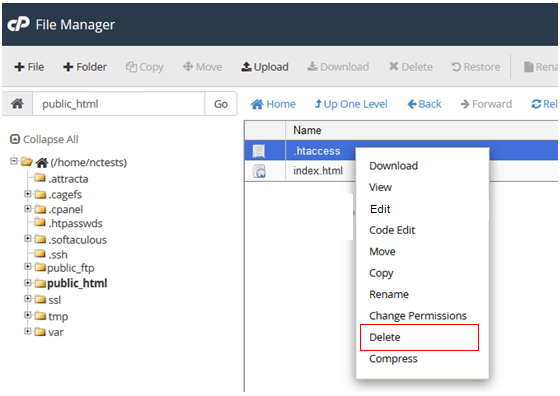Click the .htaccess file icon
This screenshot has width=560, height=396.
(259, 151)
